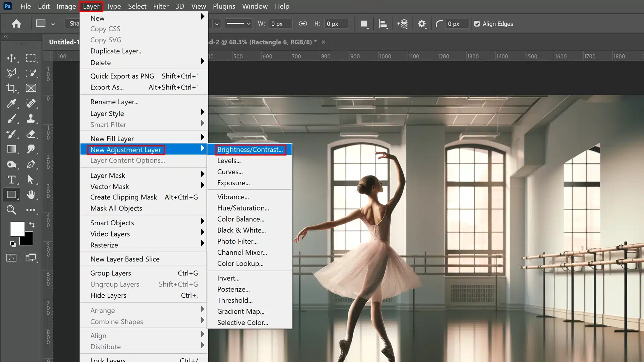Close the Rectangle 6 document tab

click(x=323, y=42)
